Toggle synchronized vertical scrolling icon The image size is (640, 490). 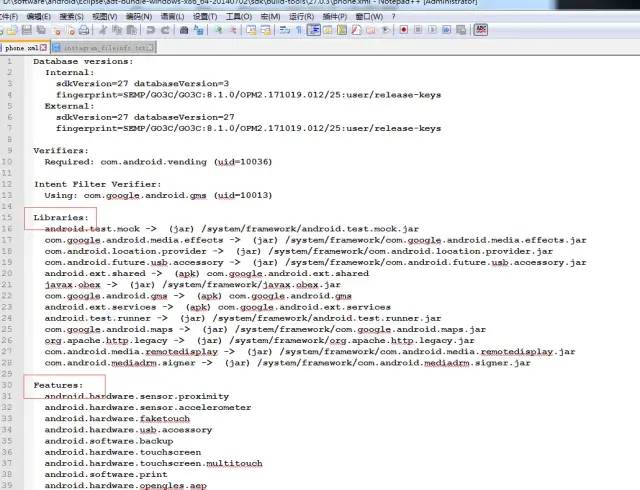[251, 30]
